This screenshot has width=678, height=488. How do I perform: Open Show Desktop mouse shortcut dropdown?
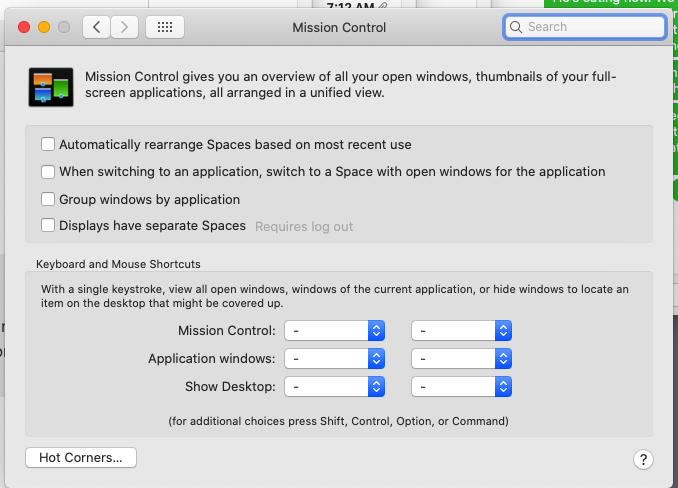(461, 386)
